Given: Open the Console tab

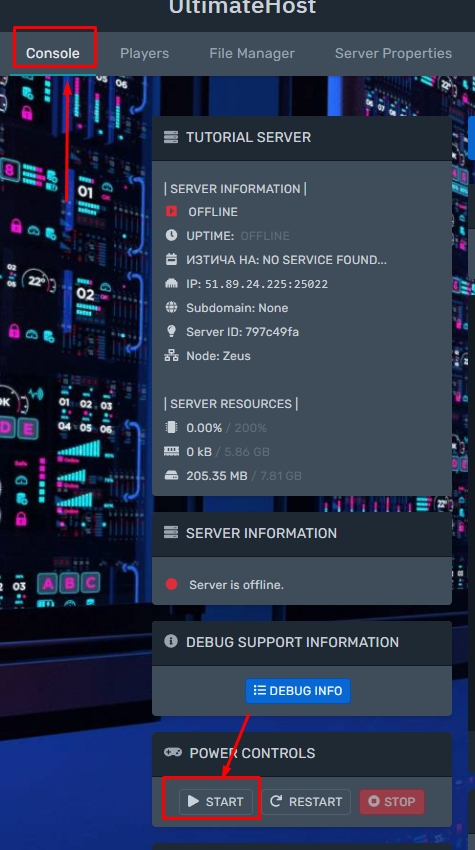Looking at the screenshot, I should [53, 53].
